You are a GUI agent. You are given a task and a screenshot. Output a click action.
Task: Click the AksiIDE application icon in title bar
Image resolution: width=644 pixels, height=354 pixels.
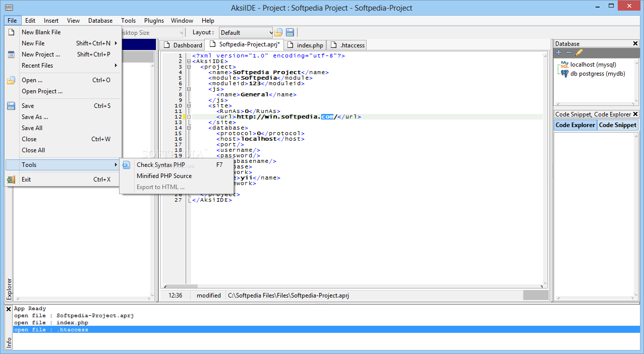click(x=9, y=8)
